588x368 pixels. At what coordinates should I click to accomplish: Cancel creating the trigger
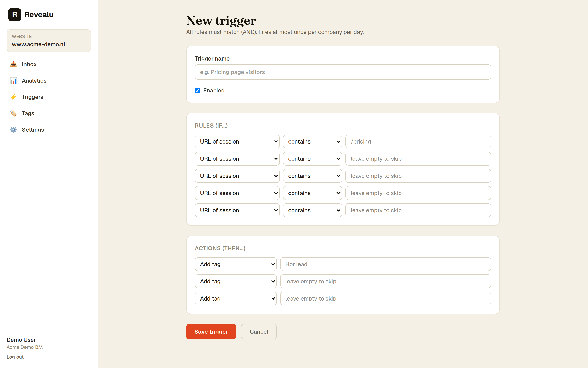click(259, 331)
